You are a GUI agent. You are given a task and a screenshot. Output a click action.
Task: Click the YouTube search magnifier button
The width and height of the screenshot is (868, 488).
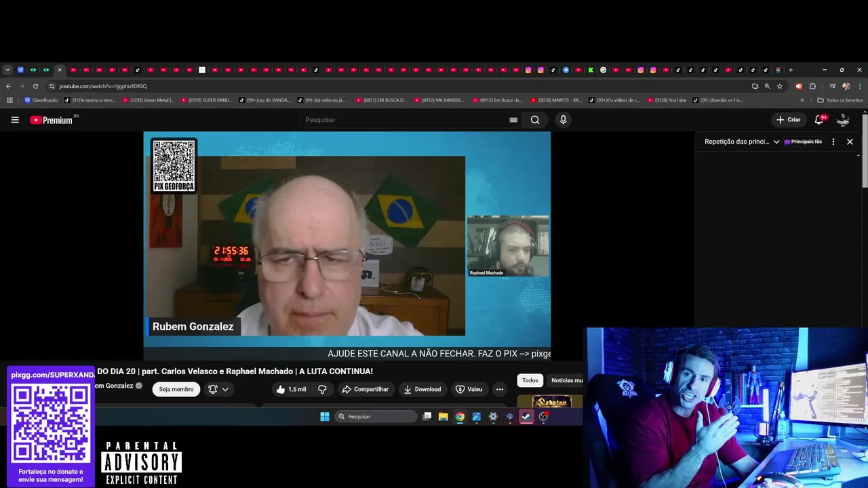(535, 120)
